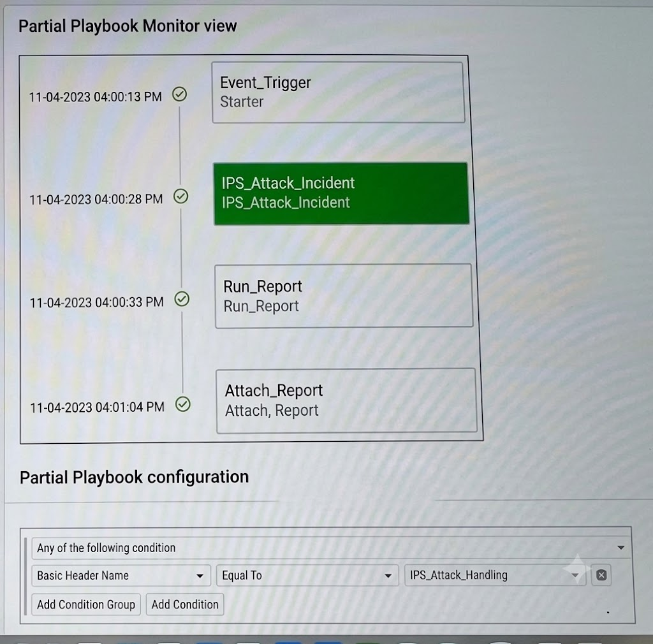Open the Equal To operator dropdown
The image size is (653, 644).
coord(307,575)
